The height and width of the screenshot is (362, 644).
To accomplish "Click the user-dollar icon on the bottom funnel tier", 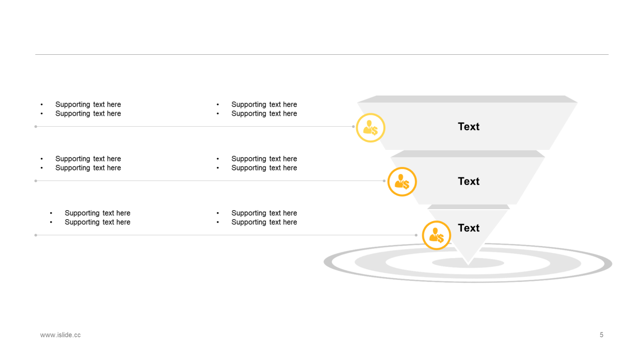I will tap(436, 235).
